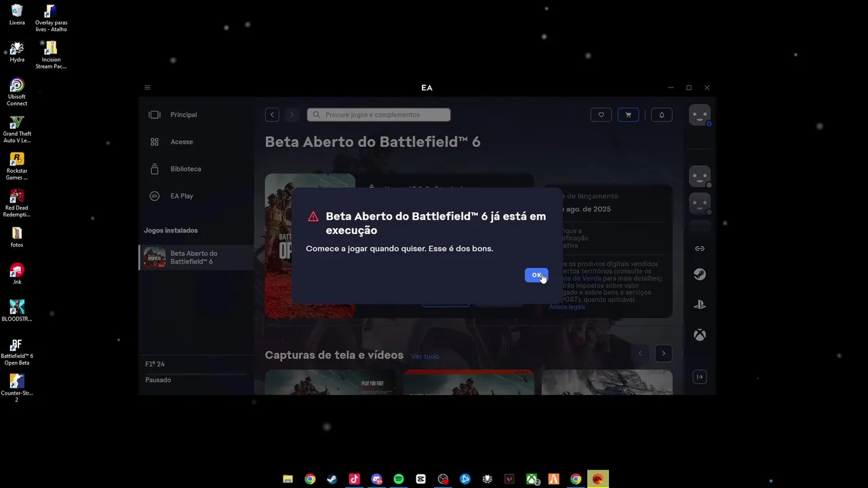This screenshot has height=488, width=868.
Task: Open Valorant from the taskbar
Action: pos(509,479)
